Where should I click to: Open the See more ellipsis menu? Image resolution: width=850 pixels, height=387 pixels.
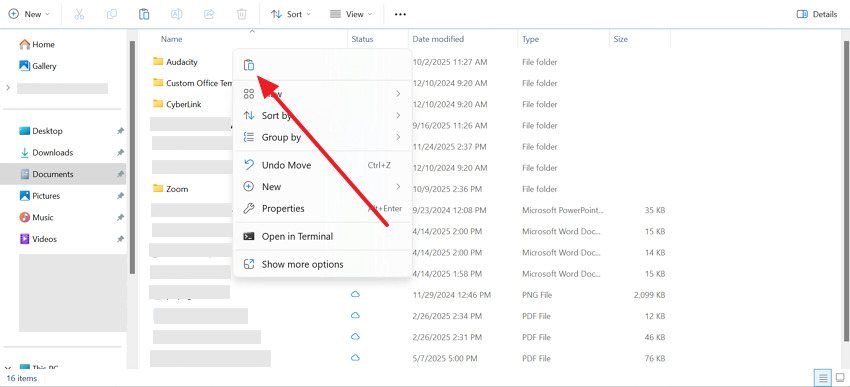[x=400, y=14]
